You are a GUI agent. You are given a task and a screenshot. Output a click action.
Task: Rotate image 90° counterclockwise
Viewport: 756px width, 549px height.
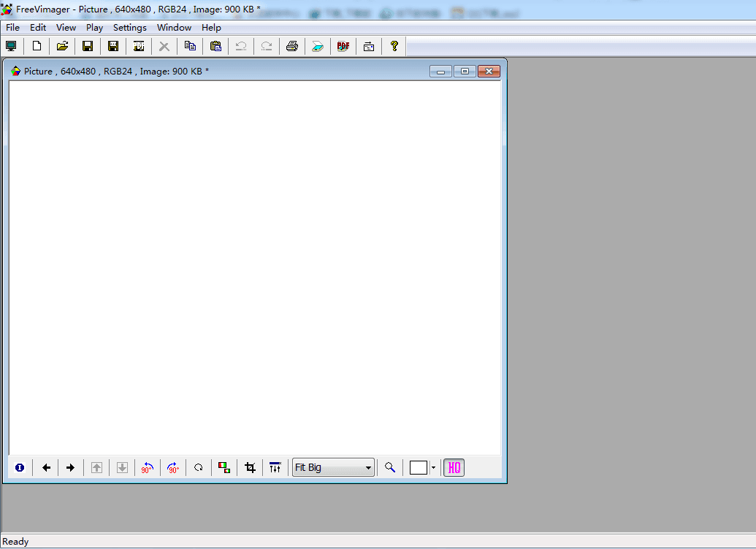coord(148,468)
